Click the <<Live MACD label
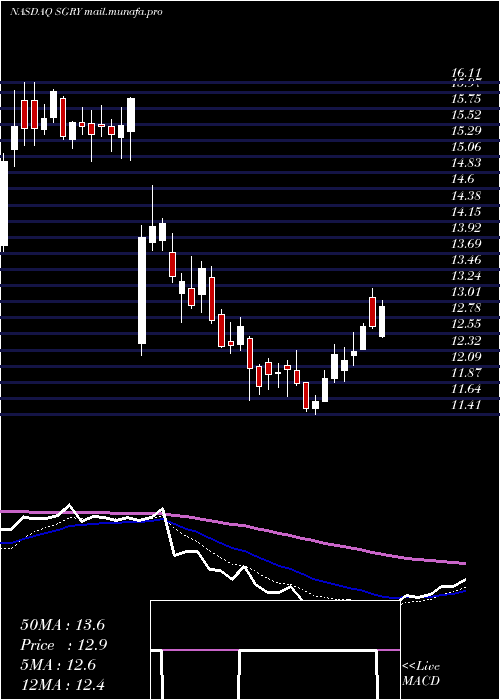 coord(421,673)
